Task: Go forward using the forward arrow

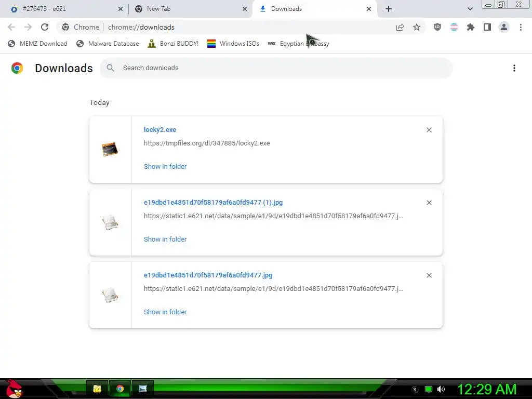Action: click(x=28, y=27)
